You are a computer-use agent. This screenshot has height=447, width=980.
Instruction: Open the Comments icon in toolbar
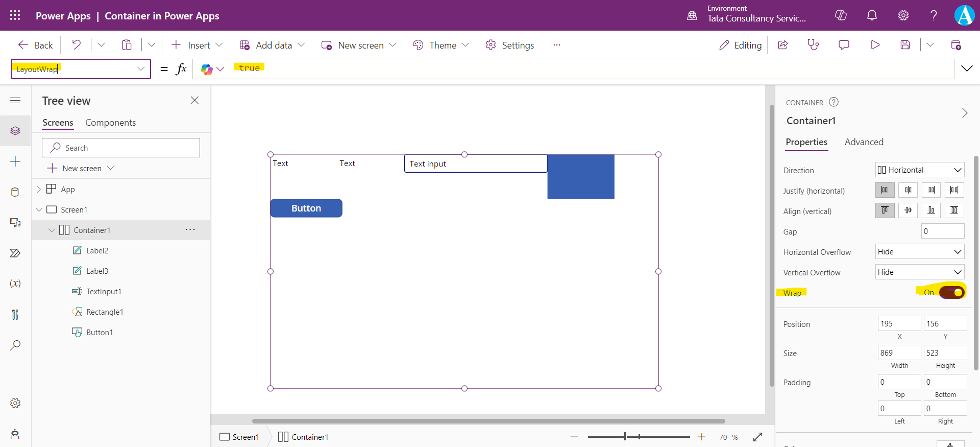(844, 45)
